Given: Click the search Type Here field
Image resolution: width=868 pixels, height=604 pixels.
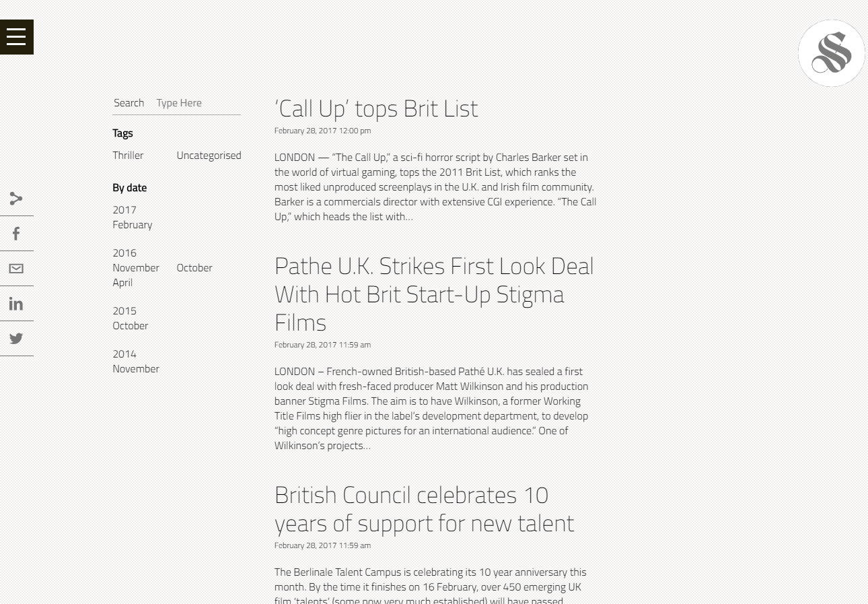Looking at the screenshot, I should [196, 103].
